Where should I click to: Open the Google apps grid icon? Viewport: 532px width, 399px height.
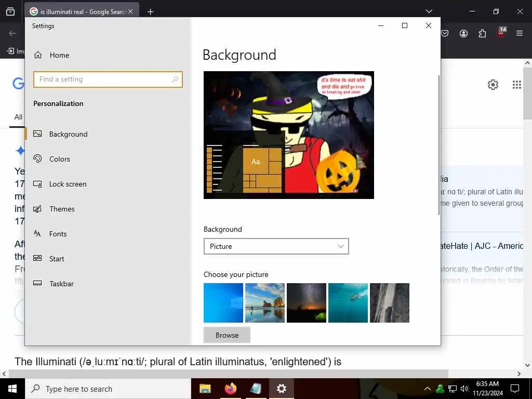[517, 85]
